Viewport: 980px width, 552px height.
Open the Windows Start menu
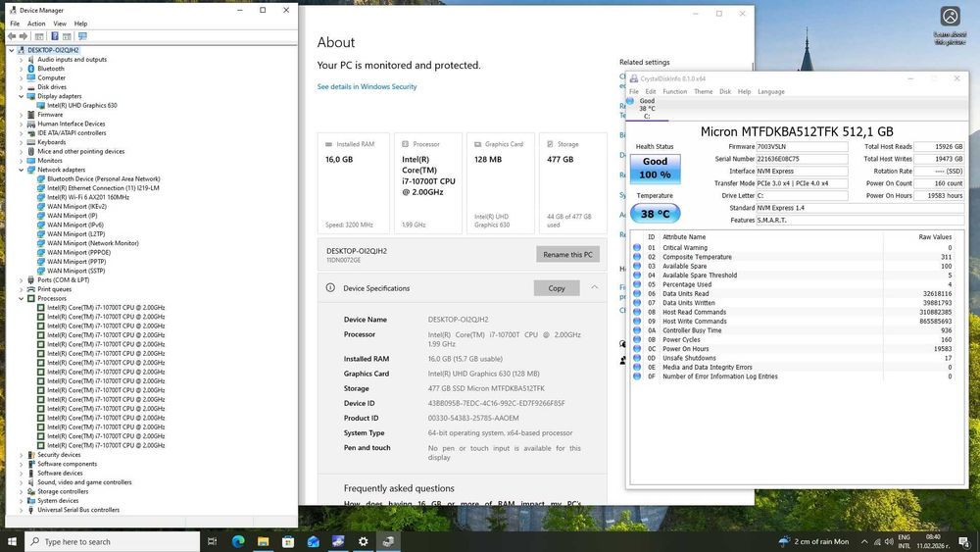[x=12, y=541]
